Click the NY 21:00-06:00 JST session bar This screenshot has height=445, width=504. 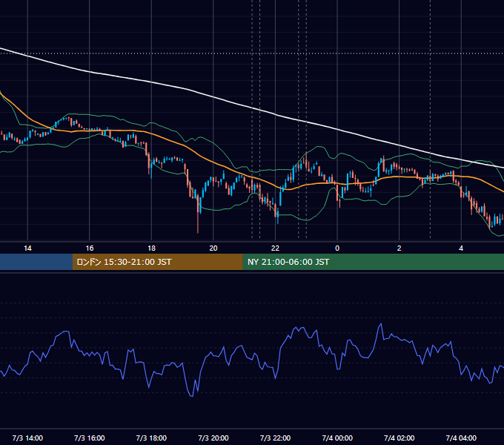tap(373, 262)
